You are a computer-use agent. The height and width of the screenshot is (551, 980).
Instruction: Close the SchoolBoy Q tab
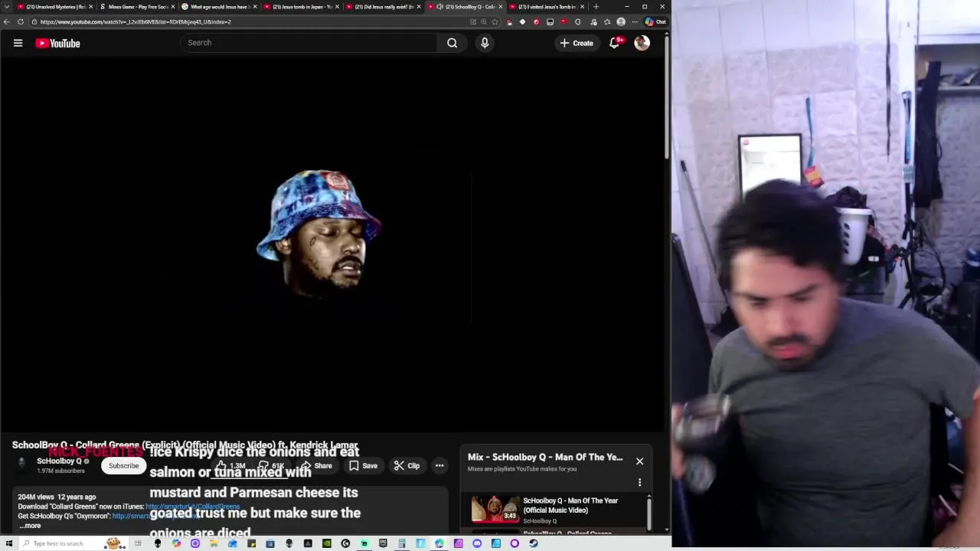coord(501,7)
